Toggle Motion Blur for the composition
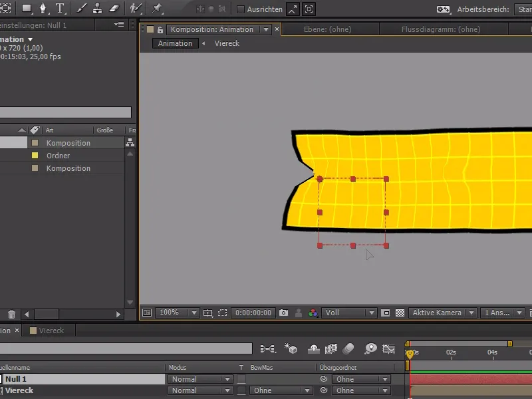532x399 pixels. pyautogui.click(x=348, y=348)
